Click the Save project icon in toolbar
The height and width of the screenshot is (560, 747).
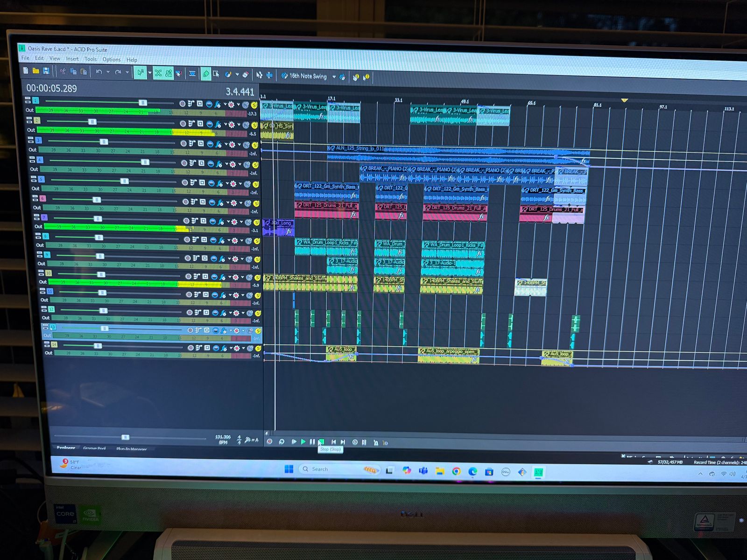click(46, 71)
